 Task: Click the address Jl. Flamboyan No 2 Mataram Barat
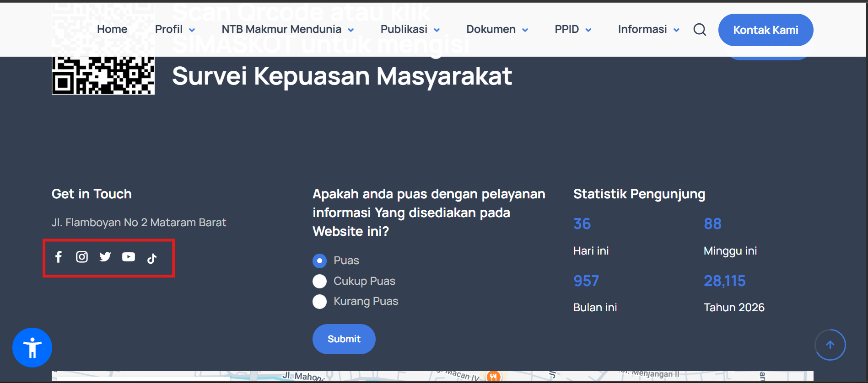point(139,223)
